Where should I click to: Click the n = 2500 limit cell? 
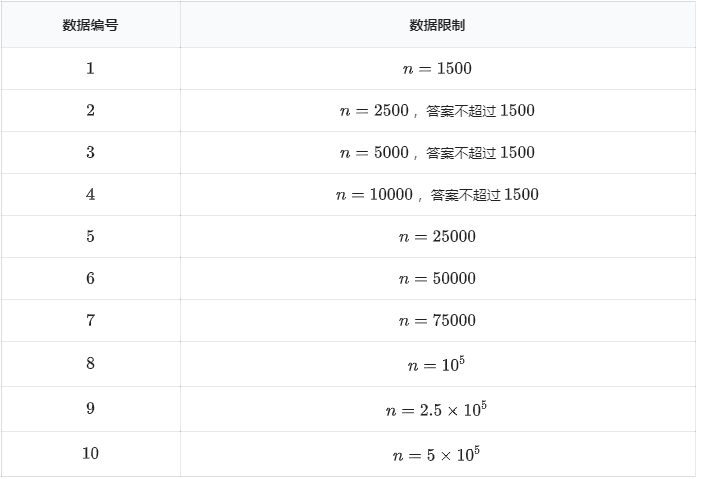pyautogui.click(x=437, y=111)
